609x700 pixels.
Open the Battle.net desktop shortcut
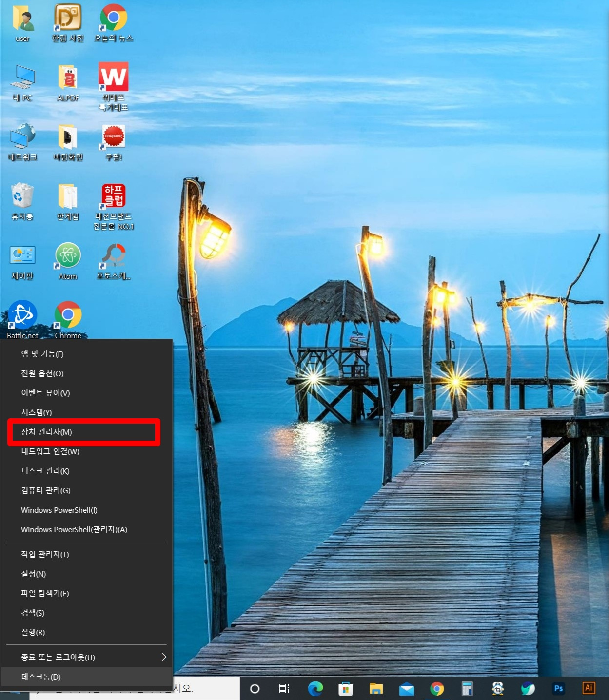coord(22,319)
